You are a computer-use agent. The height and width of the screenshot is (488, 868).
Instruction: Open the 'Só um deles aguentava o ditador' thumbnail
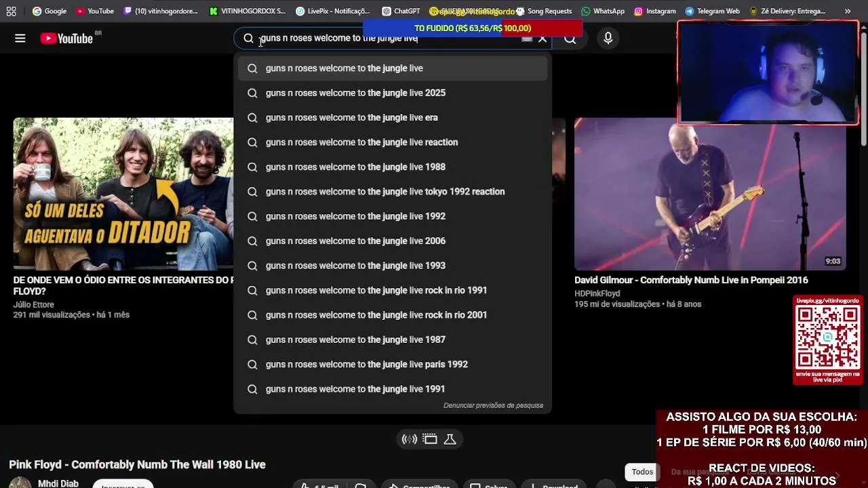coord(123,194)
